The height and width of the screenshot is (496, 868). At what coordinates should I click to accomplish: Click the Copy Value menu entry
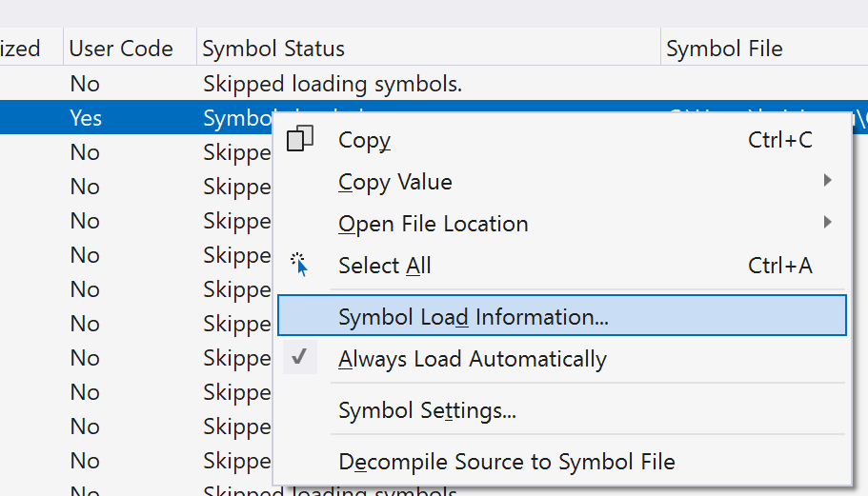point(395,182)
